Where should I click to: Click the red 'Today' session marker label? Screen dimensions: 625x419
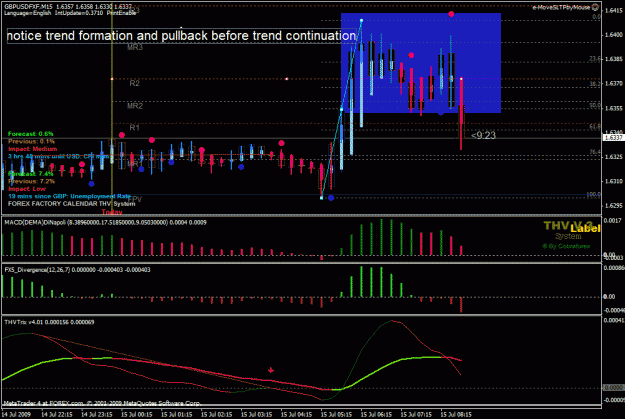[112, 212]
